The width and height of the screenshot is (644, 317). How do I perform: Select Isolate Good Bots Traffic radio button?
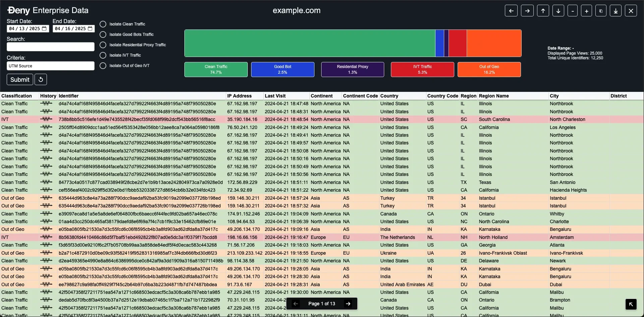point(103,35)
